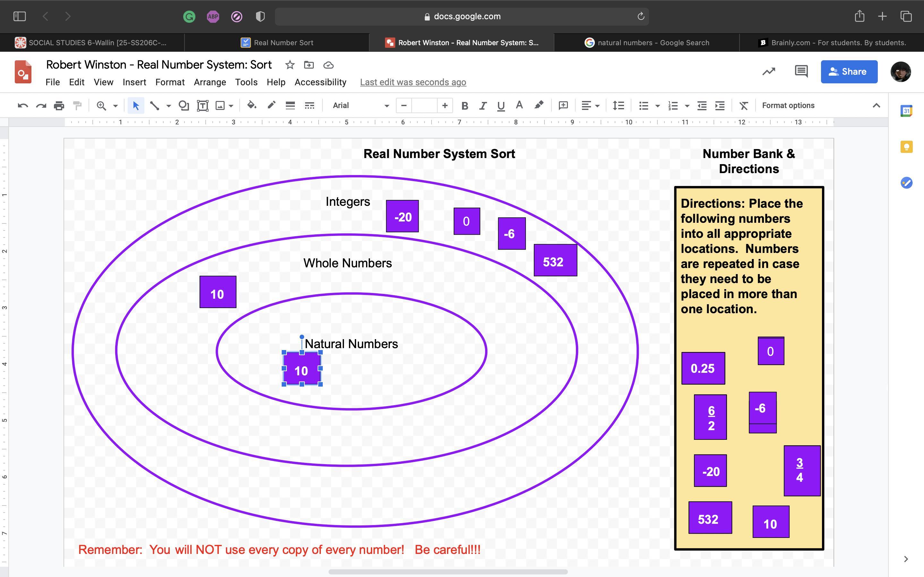Click the Undo arrow icon
This screenshot has width=924, height=577.
(x=22, y=106)
